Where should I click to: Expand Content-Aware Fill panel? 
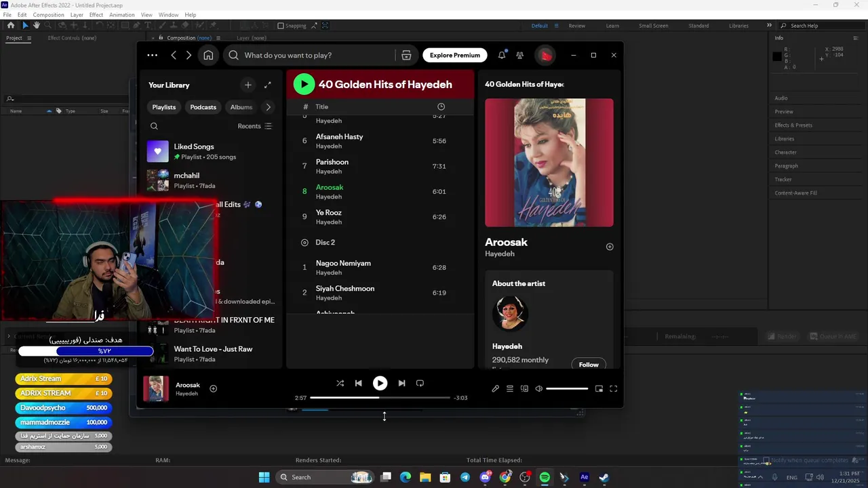795,193
